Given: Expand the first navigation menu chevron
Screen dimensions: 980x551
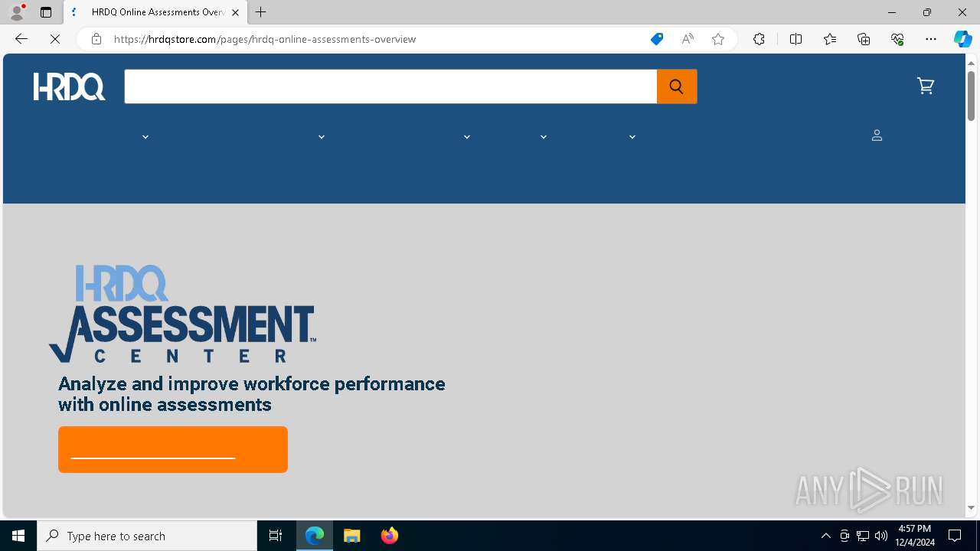Looking at the screenshot, I should [145, 137].
